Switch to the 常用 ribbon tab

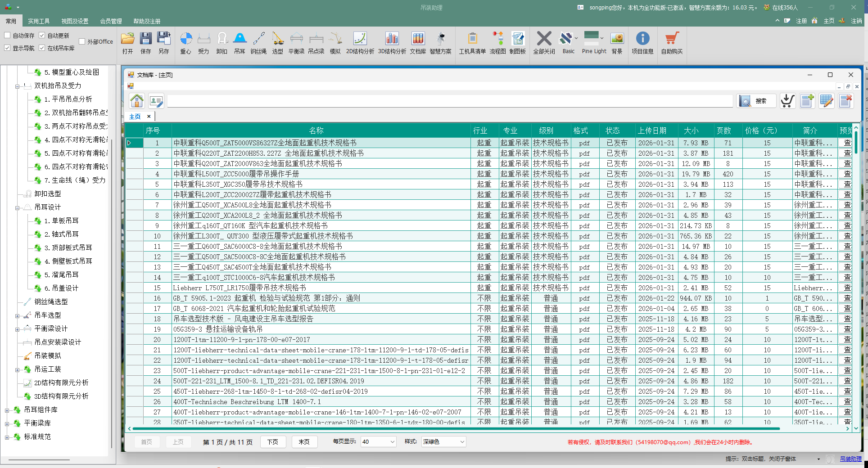click(x=11, y=21)
